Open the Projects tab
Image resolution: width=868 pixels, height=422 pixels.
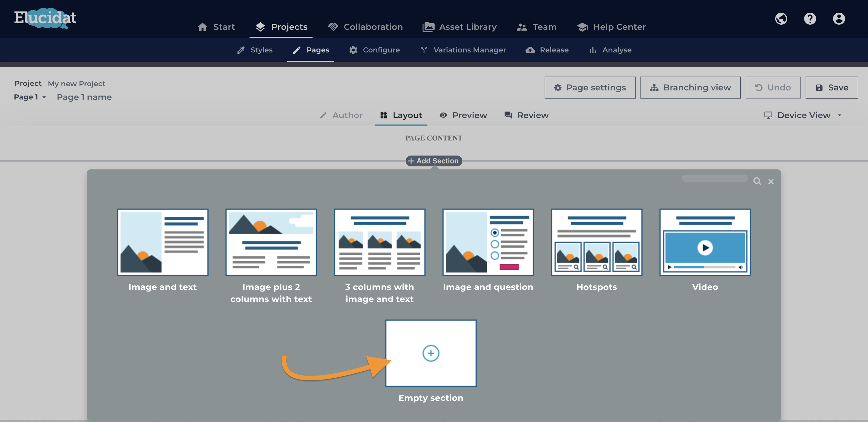(281, 27)
